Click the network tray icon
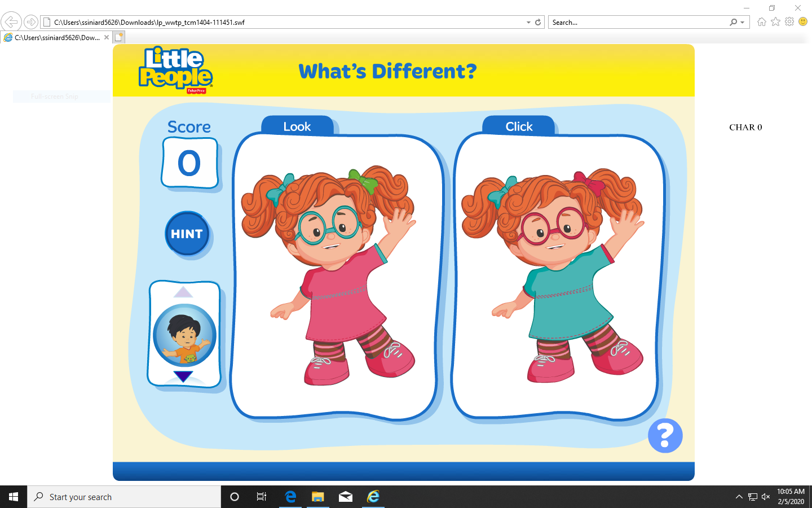The image size is (812, 508). point(753,497)
